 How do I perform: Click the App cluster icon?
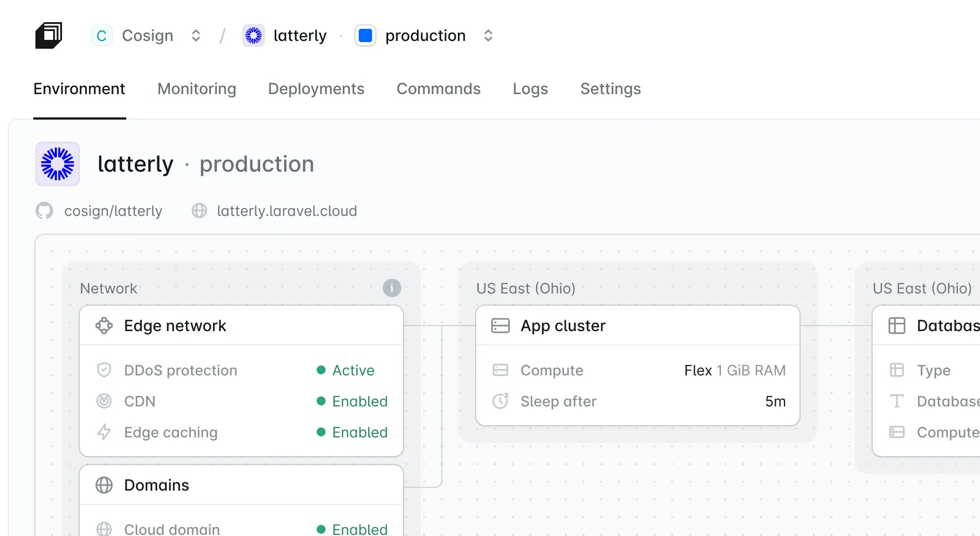[x=501, y=326]
